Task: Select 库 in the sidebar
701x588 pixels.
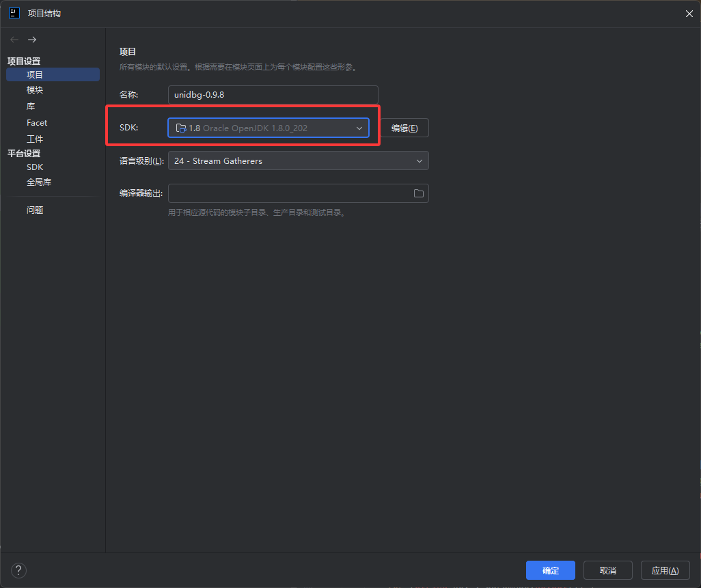Action: 31,107
